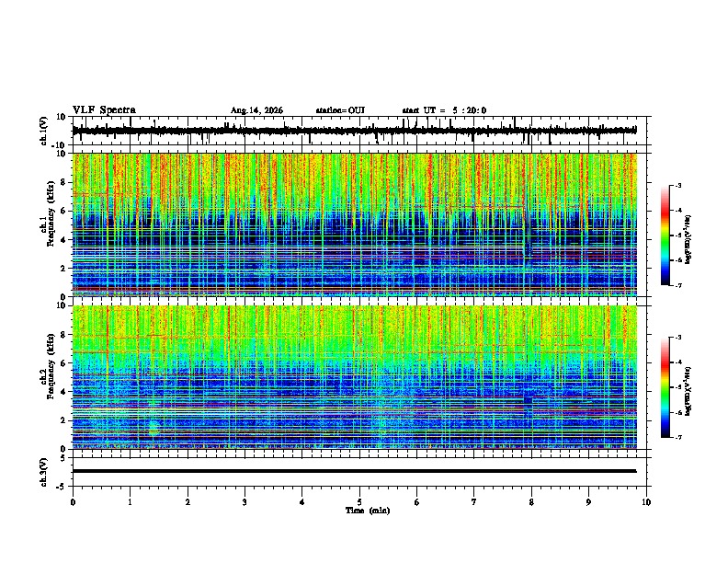Click the ch.2 "Frequency (kHz)" axis label

pyautogui.click(x=51, y=366)
